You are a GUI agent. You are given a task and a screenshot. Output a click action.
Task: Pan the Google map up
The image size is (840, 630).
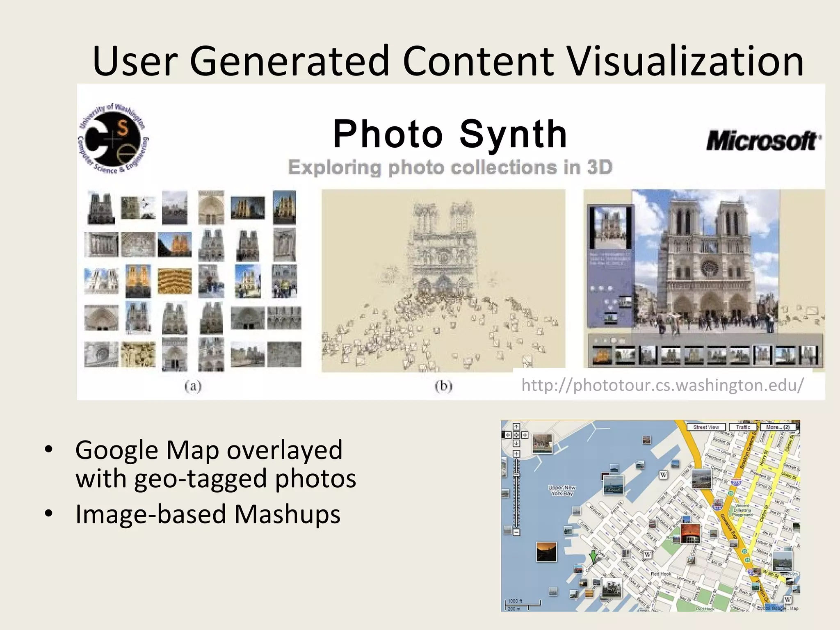tap(516, 427)
